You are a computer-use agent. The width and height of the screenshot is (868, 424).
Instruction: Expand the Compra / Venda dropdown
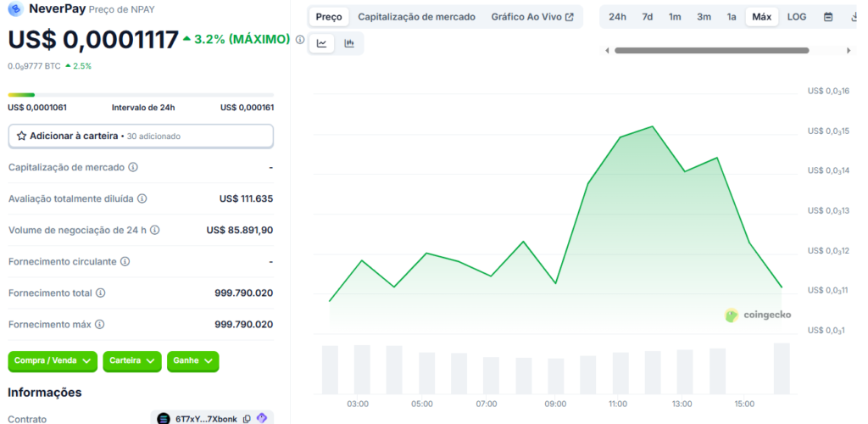[53, 361]
